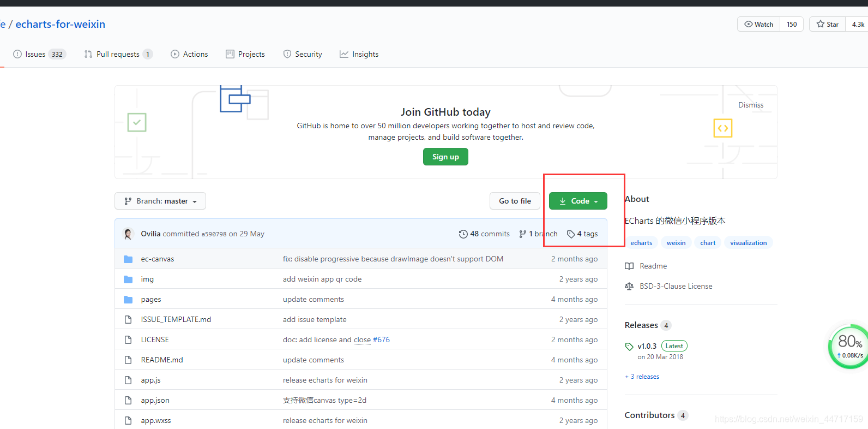This screenshot has height=429, width=868.
Task: Select the visualization topic tag
Action: click(748, 243)
